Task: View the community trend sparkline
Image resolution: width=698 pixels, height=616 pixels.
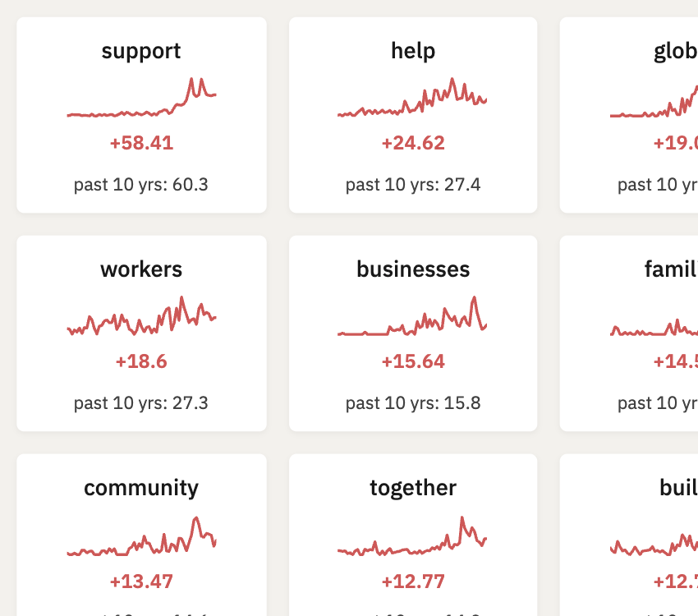Action: coord(141,539)
